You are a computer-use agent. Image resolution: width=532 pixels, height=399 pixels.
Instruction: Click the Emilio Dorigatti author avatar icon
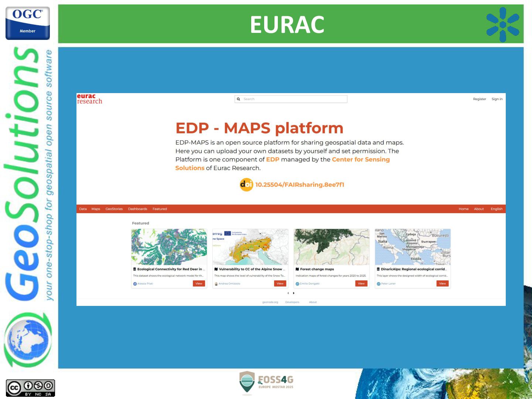click(297, 284)
